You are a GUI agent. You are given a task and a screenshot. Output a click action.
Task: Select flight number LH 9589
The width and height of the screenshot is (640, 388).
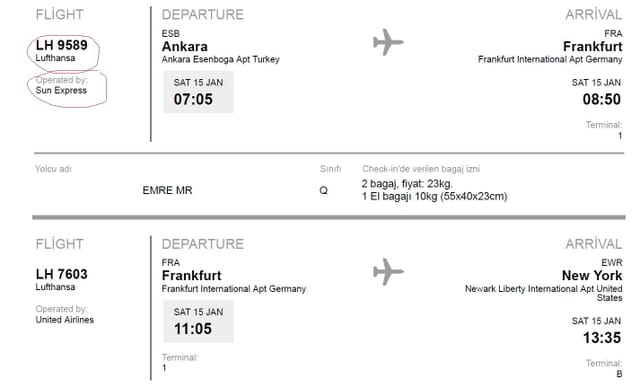(x=62, y=45)
